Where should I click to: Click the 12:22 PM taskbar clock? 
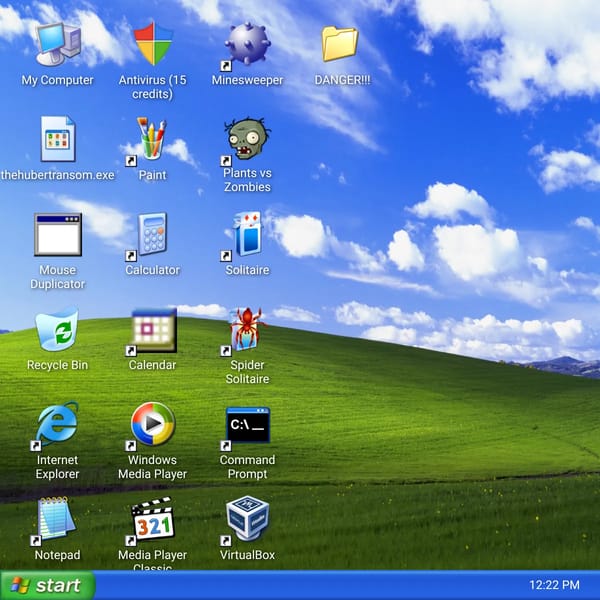(x=554, y=585)
